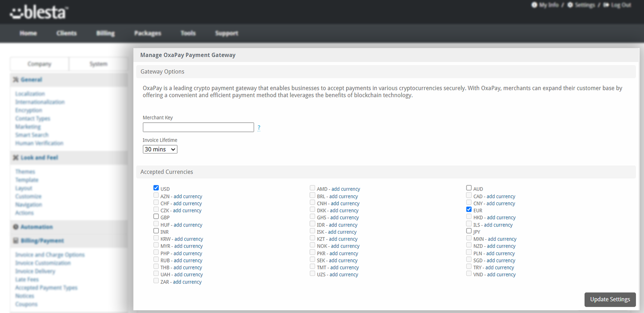Enable the GBP currency checkbox
644x313 pixels.
pyautogui.click(x=156, y=217)
